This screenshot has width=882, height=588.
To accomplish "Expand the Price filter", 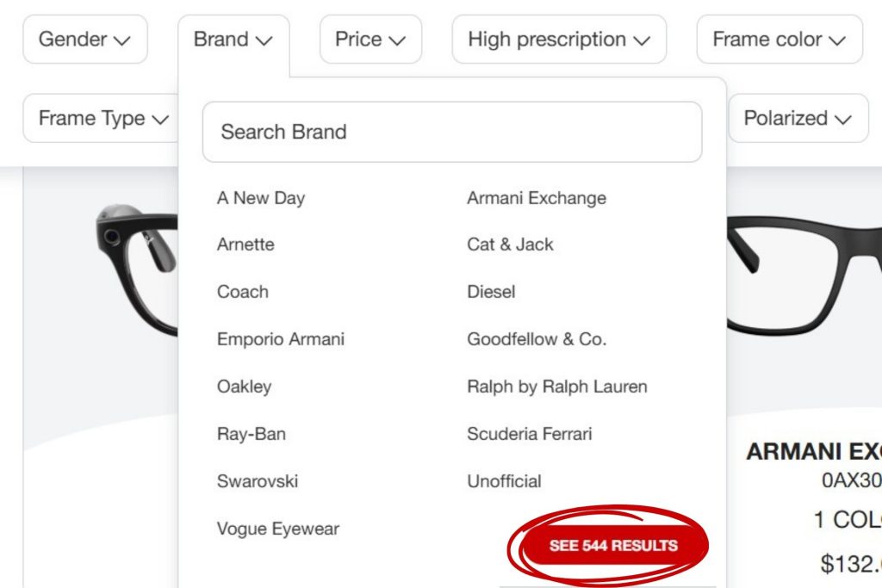I will tap(370, 39).
